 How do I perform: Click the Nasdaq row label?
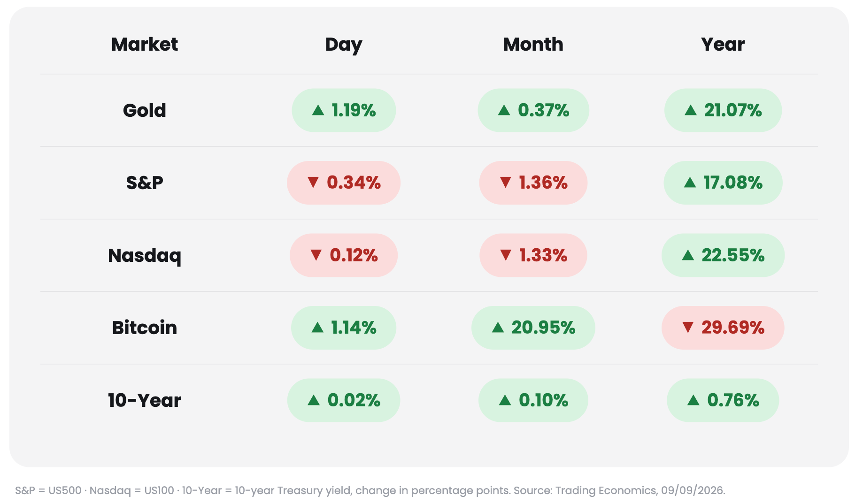point(145,255)
